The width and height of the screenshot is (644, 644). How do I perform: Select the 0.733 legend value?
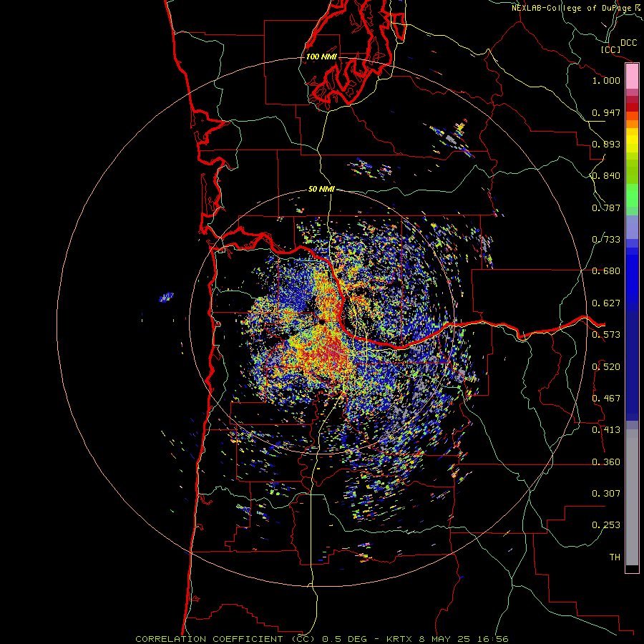(606, 240)
